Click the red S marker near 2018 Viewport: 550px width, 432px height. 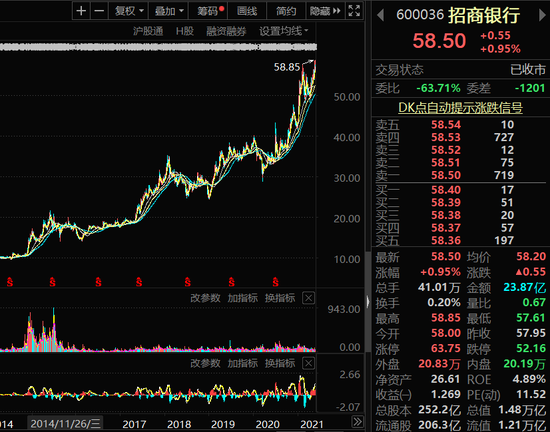[188, 282]
